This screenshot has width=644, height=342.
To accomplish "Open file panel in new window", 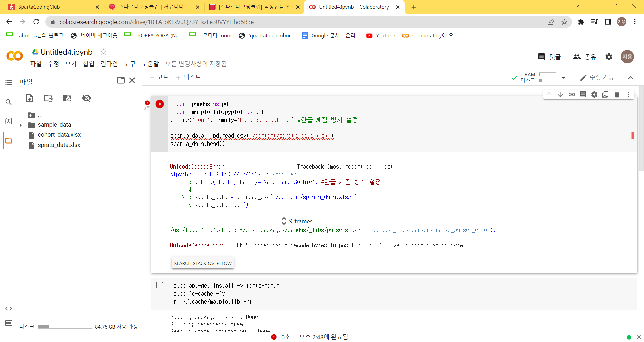I will click(121, 80).
